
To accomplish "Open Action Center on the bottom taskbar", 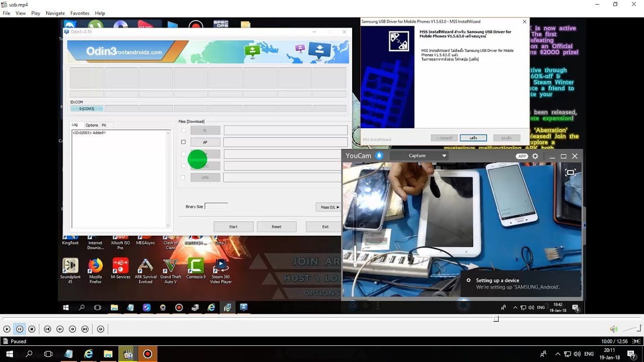I will (x=631, y=354).
